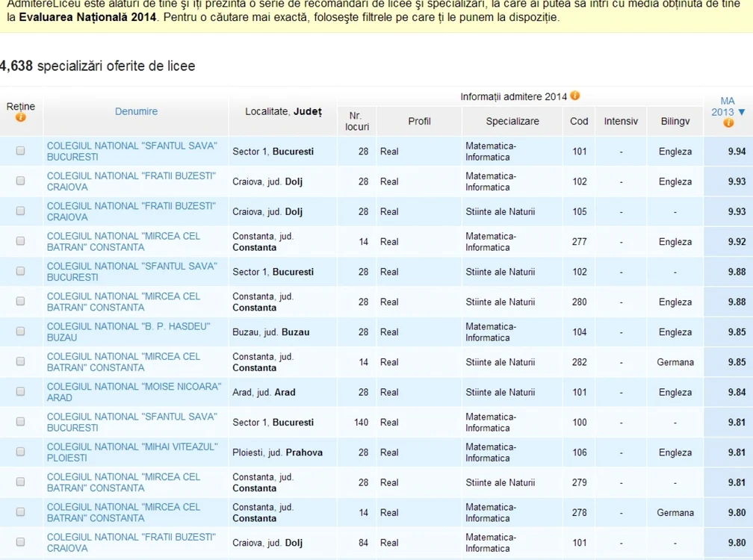
Task: Click the Intensiv column header
Action: pyautogui.click(x=621, y=122)
